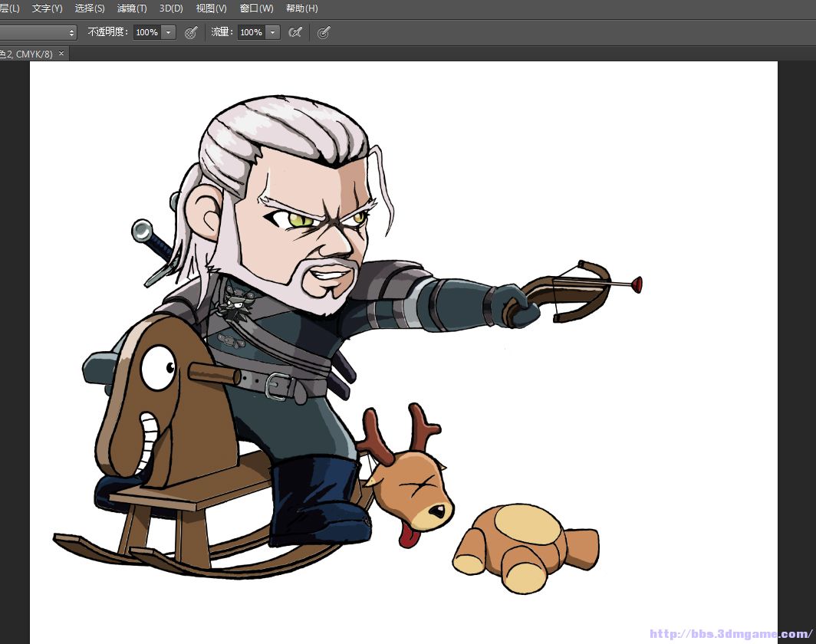Open the 文字(Y) menu

(x=47, y=8)
